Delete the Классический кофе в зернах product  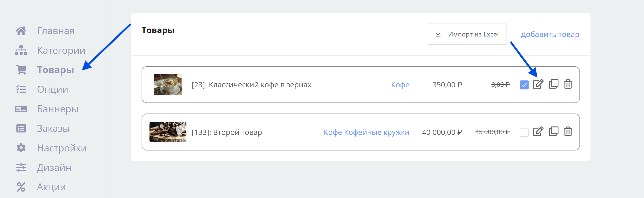coord(568,84)
